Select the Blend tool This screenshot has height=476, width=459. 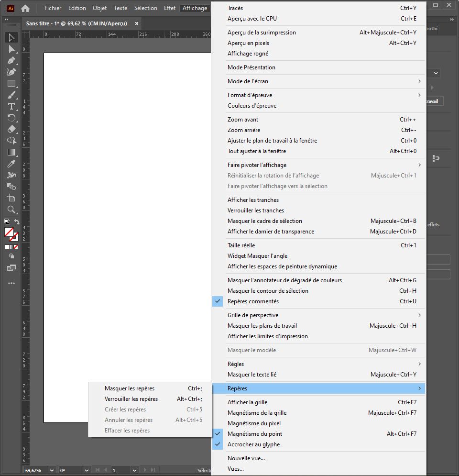11,187
